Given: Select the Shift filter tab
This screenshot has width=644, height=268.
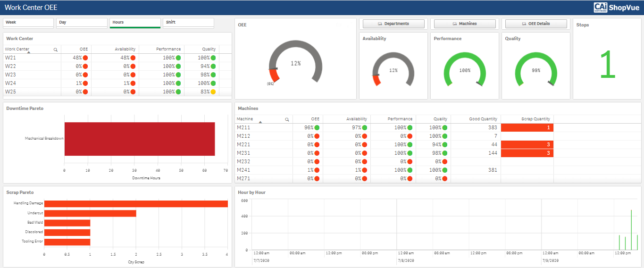Looking at the screenshot, I should [188, 23].
